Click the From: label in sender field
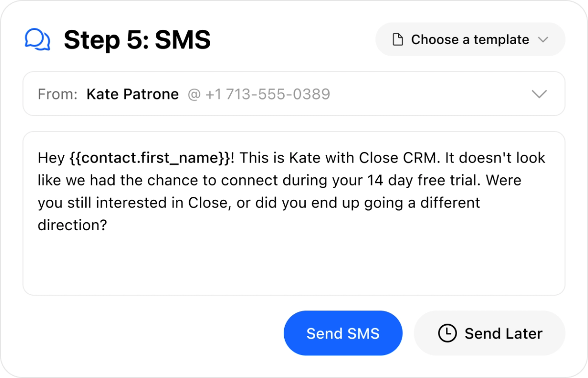588x378 pixels. pos(58,94)
